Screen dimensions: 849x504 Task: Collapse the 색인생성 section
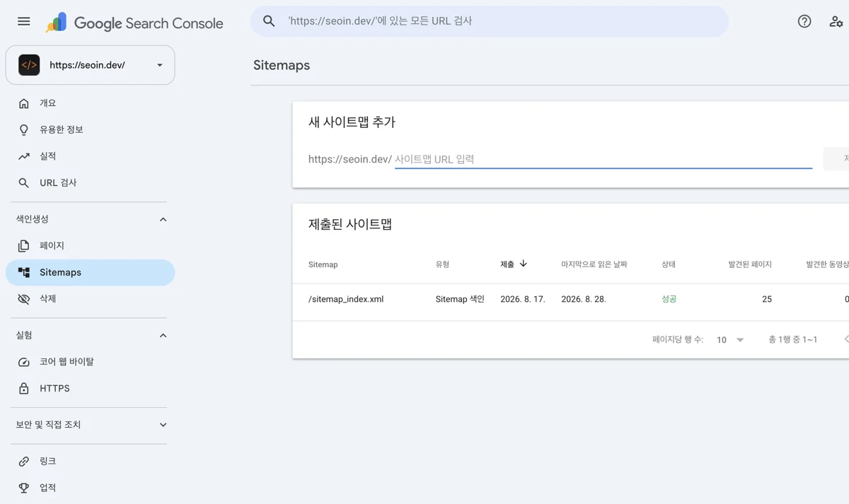point(163,220)
